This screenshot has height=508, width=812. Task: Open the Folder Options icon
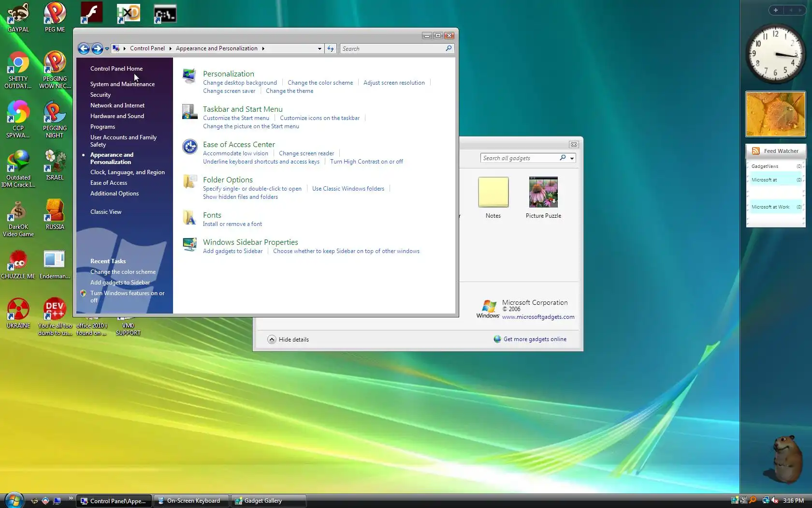pyautogui.click(x=189, y=182)
